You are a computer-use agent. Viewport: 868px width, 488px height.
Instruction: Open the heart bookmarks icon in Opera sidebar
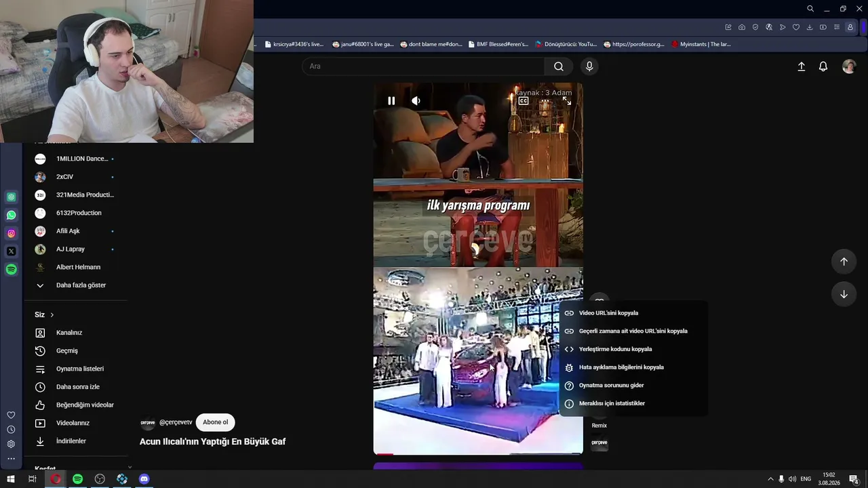coord(11,415)
